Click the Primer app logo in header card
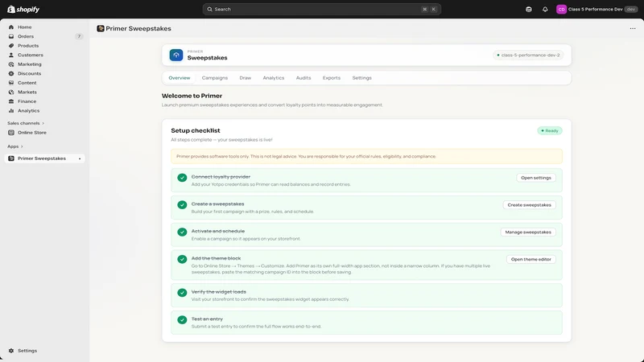The height and width of the screenshot is (362, 644). (x=176, y=55)
